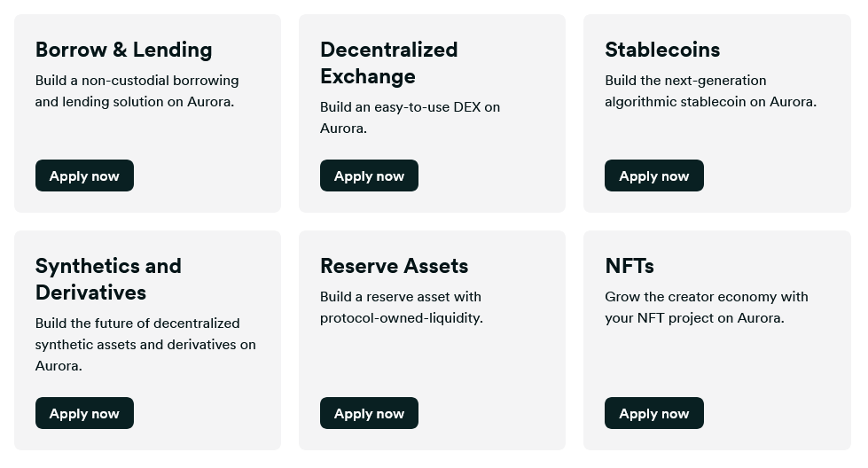Click the easy-to-use DEX description
Screen dimensions: 868x468
click(410, 118)
